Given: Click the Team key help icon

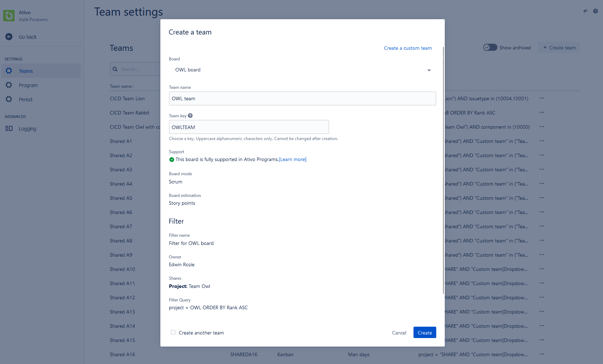Looking at the screenshot, I should pyautogui.click(x=190, y=116).
